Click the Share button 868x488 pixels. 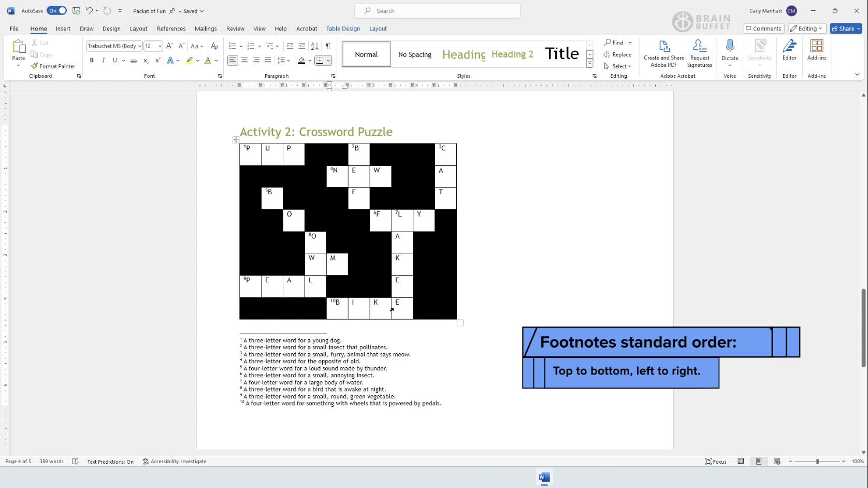[x=845, y=28]
